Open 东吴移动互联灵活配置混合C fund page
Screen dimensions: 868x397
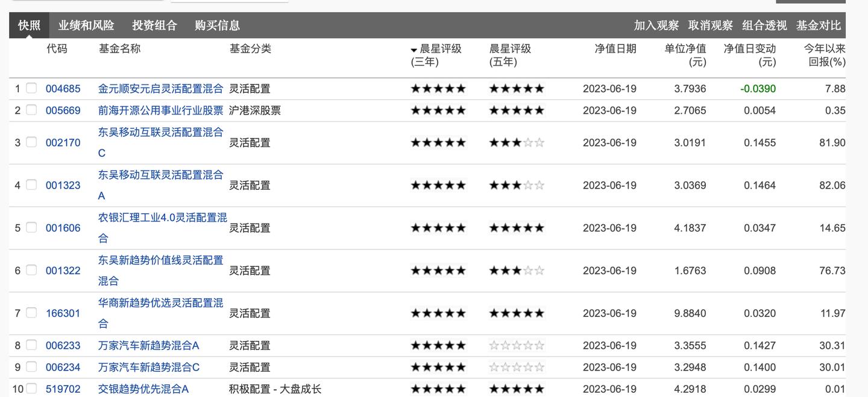161,143
